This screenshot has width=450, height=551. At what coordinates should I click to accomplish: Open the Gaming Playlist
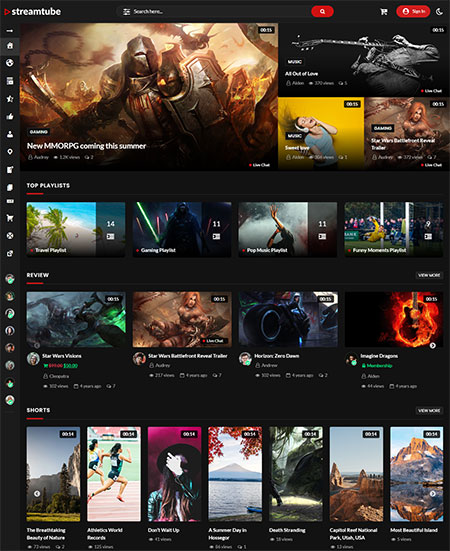182,229
